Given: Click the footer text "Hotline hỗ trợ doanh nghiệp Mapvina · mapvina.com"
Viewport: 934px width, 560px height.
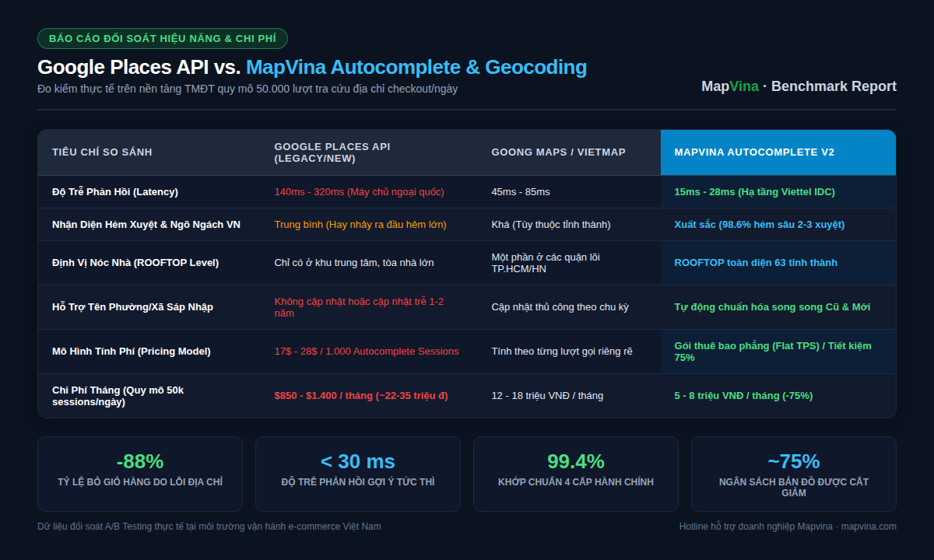Looking at the screenshot, I should 788,527.
